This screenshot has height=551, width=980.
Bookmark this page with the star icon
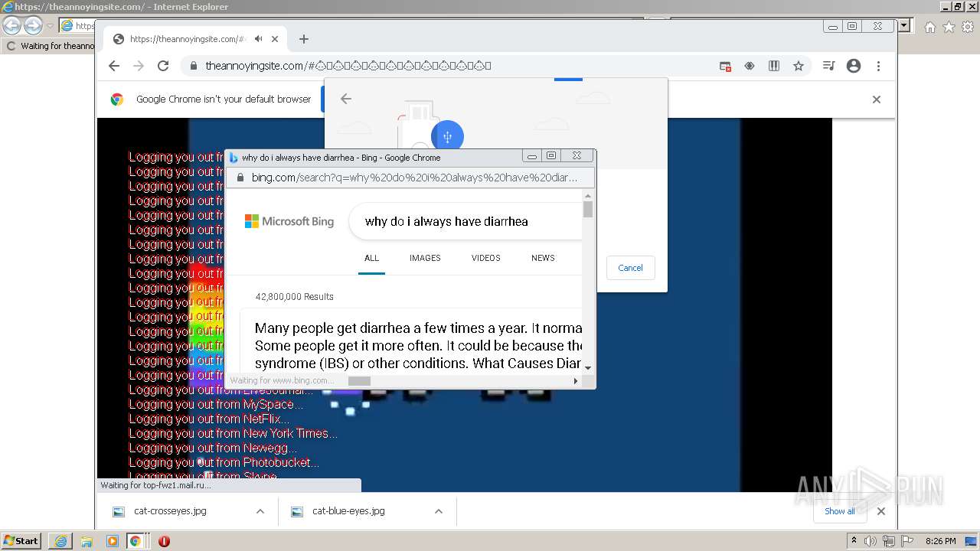(x=799, y=66)
